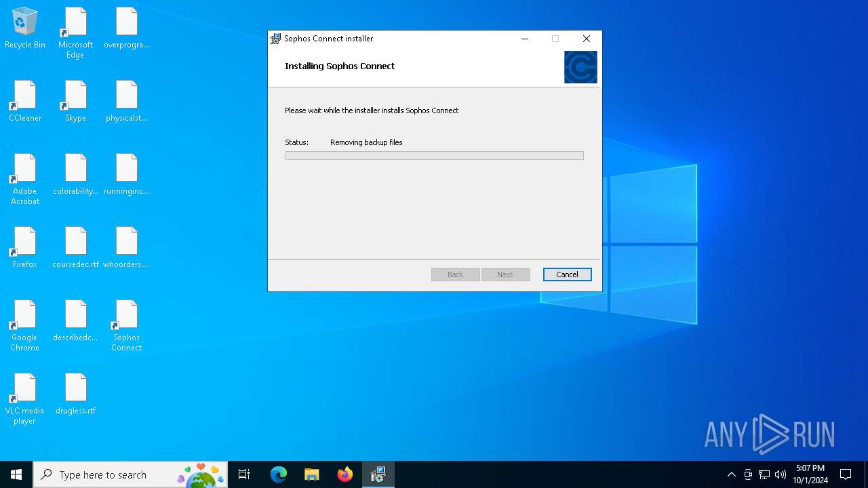Image resolution: width=868 pixels, height=488 pixels.
Task: Click the Sophos Connect logo in installer header
Action: tap(580, 67)
